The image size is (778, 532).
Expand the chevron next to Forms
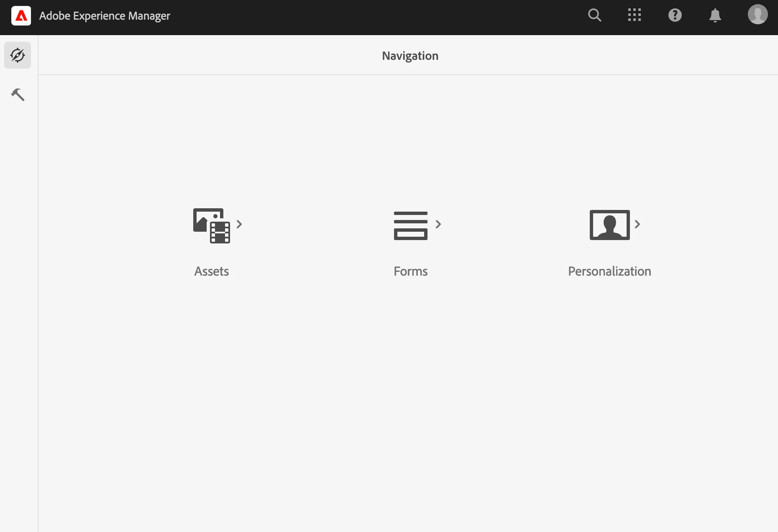tap(438, 224)
